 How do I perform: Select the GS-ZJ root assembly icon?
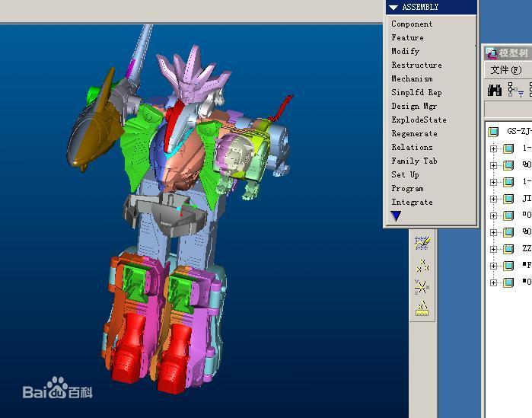click(493, 132)
